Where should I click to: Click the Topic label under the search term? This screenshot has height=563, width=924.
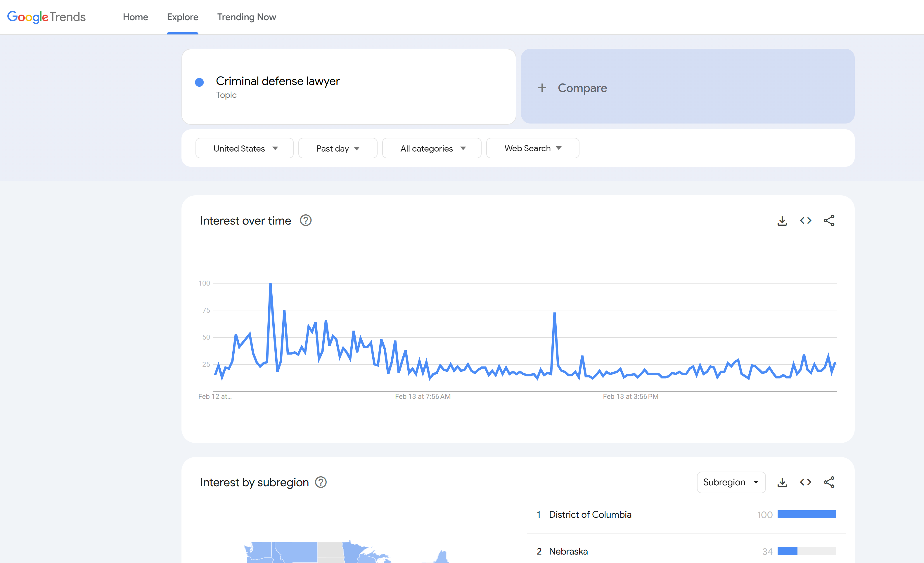point(226,95)
